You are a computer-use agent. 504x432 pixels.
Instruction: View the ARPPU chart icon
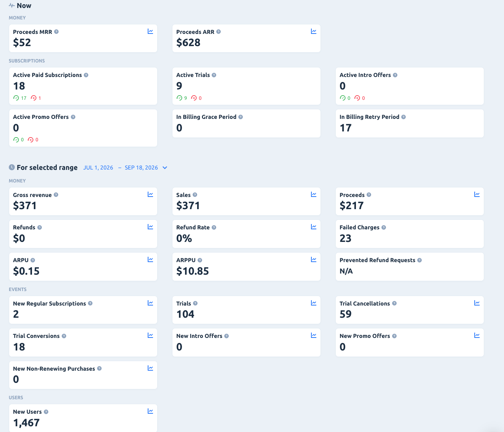tap(314, 259)
